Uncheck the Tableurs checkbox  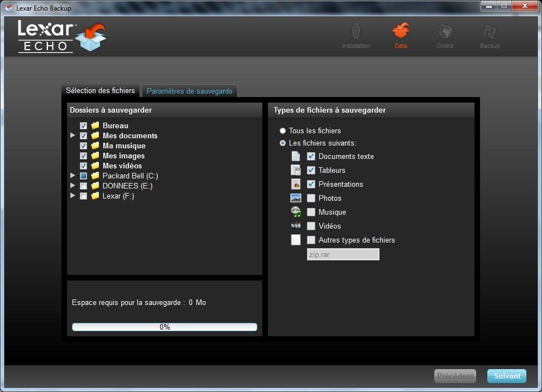pyautogui.click(x=311, y=170)
